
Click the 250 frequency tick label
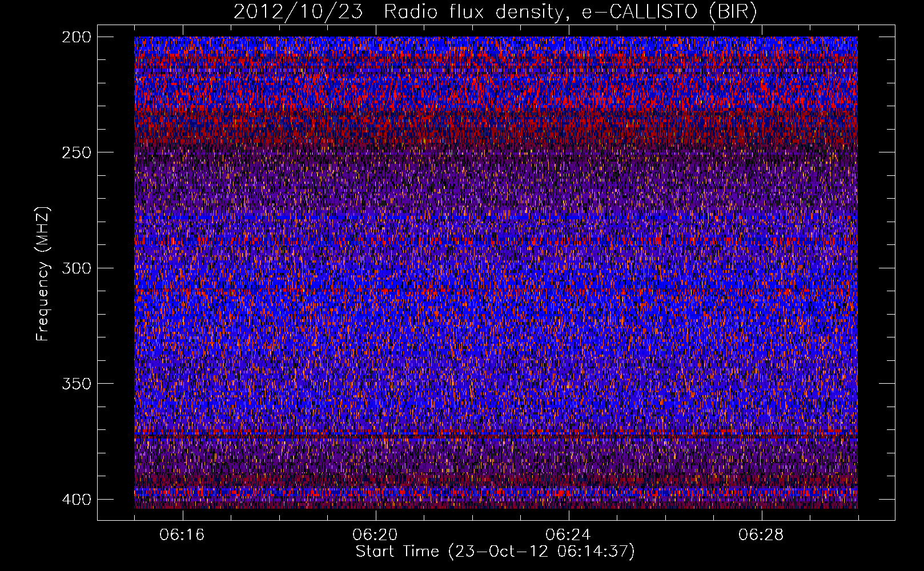(76, 152)
